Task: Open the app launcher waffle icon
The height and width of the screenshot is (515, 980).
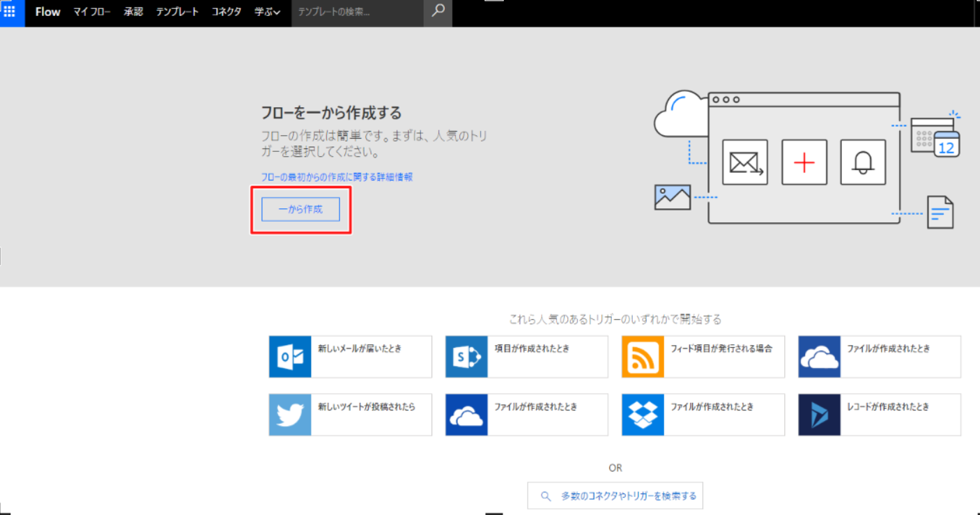Action: (x=10, y=12)
